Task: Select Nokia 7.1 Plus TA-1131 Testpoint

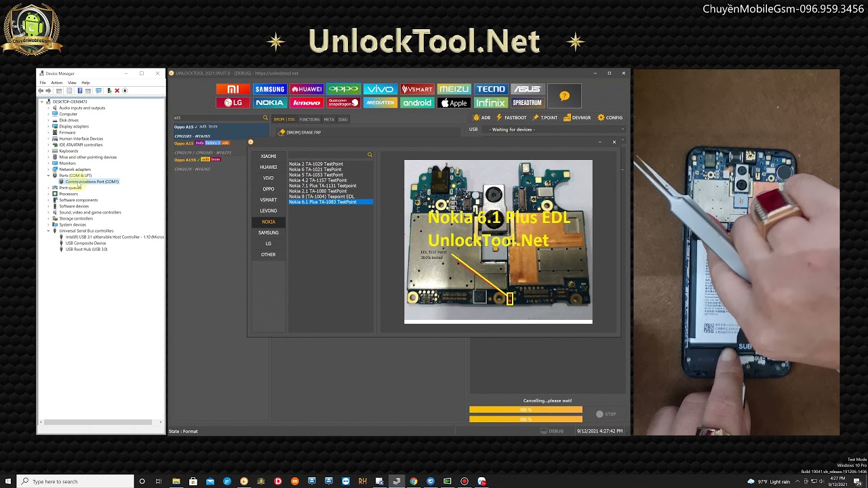Action: pos(323,186)
